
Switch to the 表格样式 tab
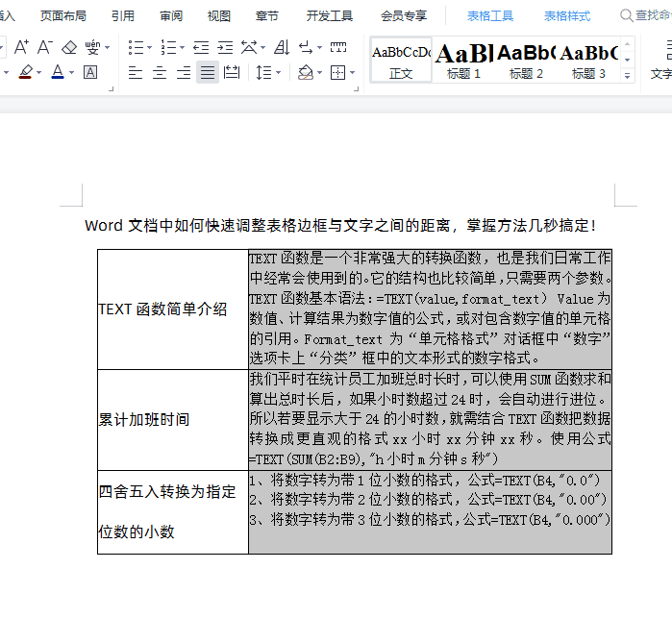click(567, 15)
